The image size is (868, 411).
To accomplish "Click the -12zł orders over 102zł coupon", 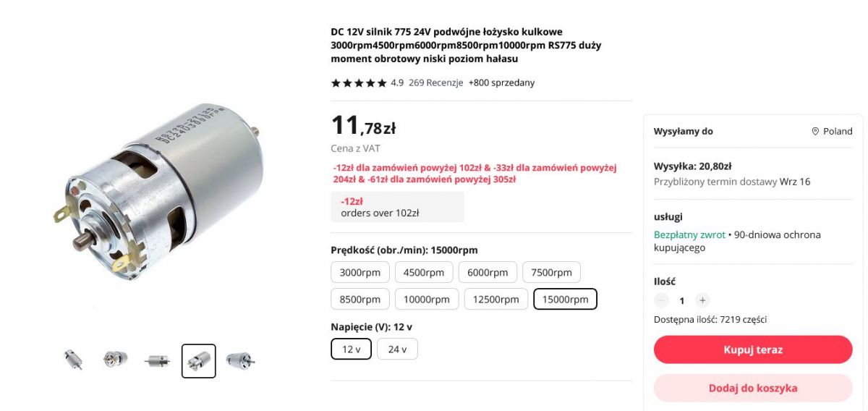I will pyautogui.click(x=397, y=207).
